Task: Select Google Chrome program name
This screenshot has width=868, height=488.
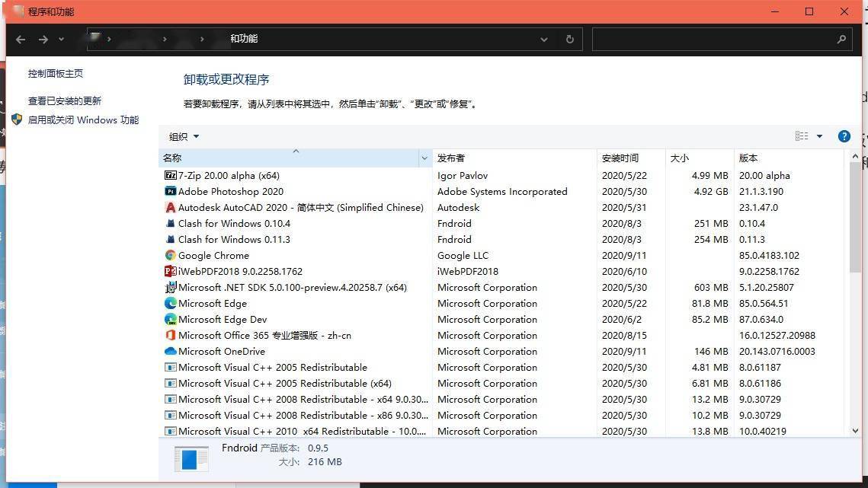Action: tap(213, 256)
